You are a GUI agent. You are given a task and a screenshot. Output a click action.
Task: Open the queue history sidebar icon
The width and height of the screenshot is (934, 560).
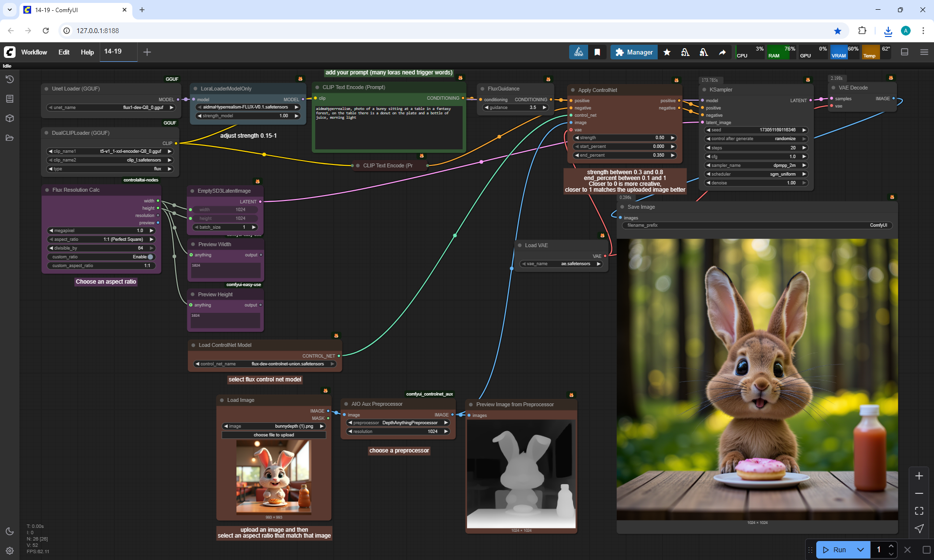pyautogui.click(x=10, y=79)
